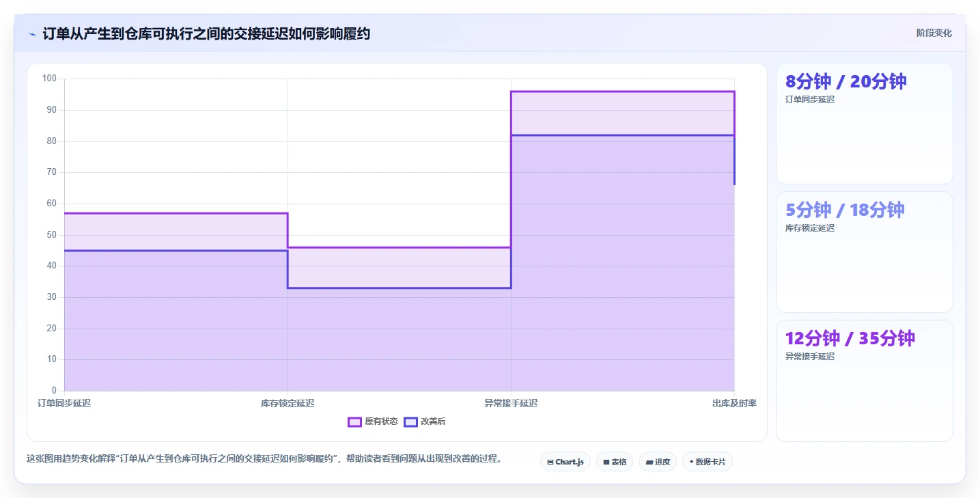This screenshot has height=498, width=980.
Task: Select the 数据卡片 tag chip
Action: point(708,462)
